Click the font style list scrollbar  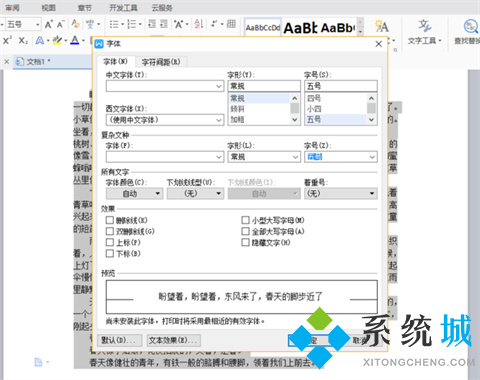click(x=295, y=109)
